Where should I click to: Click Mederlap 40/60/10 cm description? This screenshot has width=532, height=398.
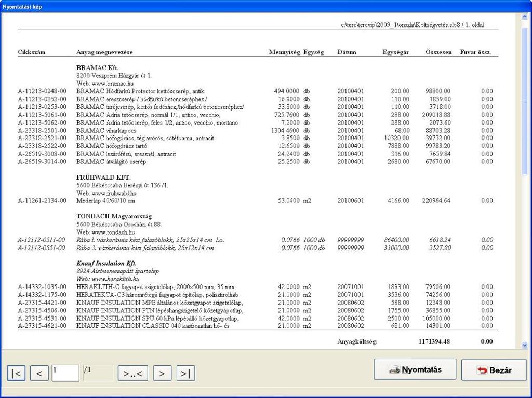(105, 201)
